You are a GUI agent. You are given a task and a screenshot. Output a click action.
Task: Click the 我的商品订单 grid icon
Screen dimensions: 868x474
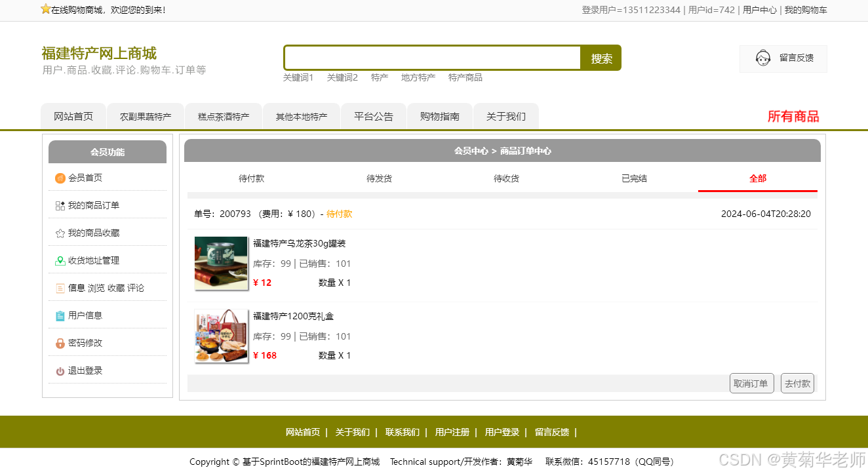pyautogui.click(x=60, y=206)
